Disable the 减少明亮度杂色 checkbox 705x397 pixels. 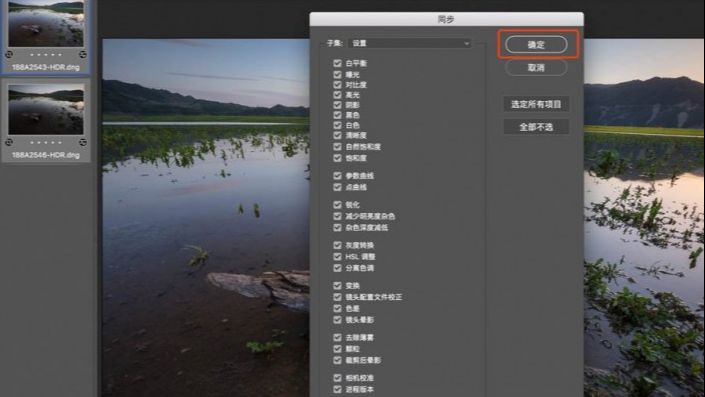coord(338,216)
